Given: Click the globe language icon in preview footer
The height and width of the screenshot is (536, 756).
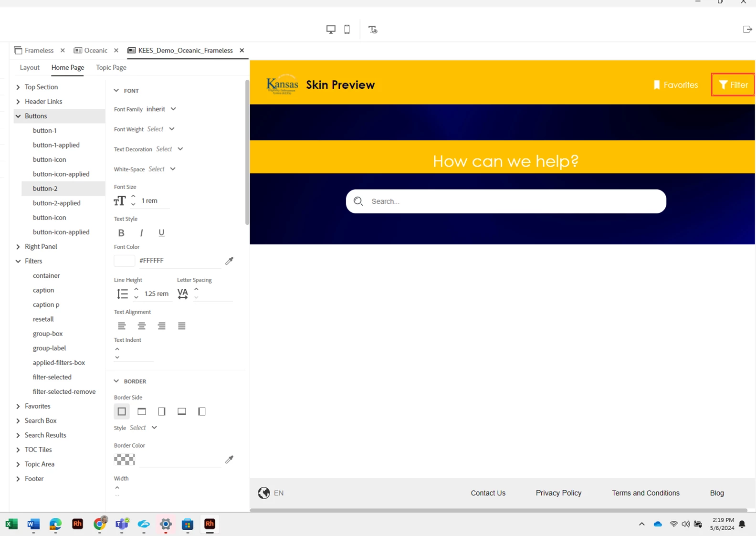Looking at the screenshot, I should pos(264,493).
